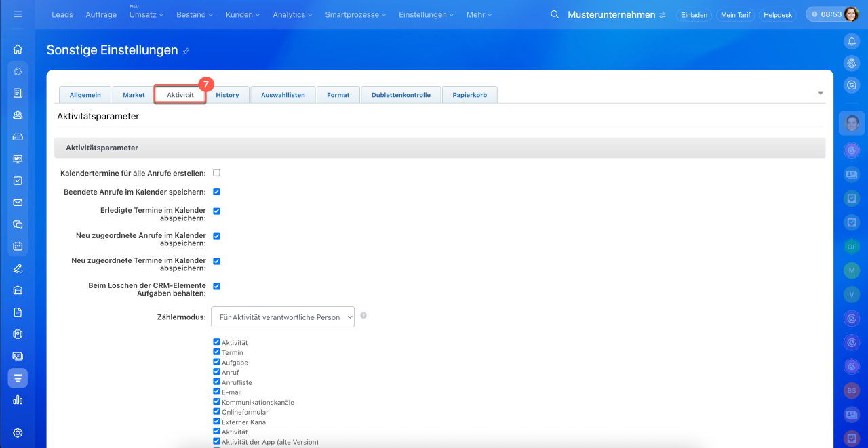
Task: Open the Zählermodus dropdown
Action: pyautogui.click(x=283, y=317)
